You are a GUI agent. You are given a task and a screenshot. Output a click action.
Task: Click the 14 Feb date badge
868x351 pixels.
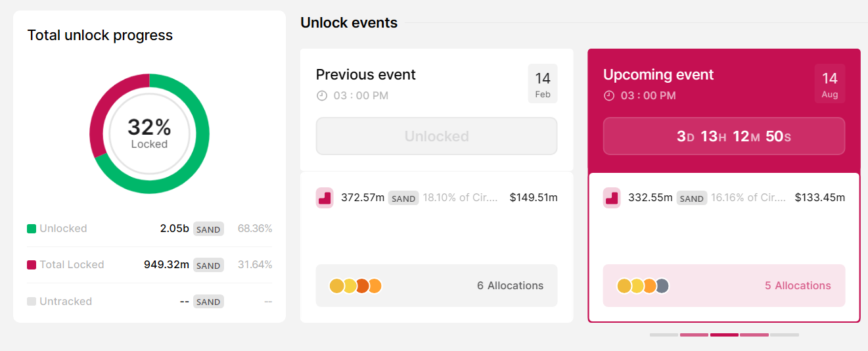543,83
